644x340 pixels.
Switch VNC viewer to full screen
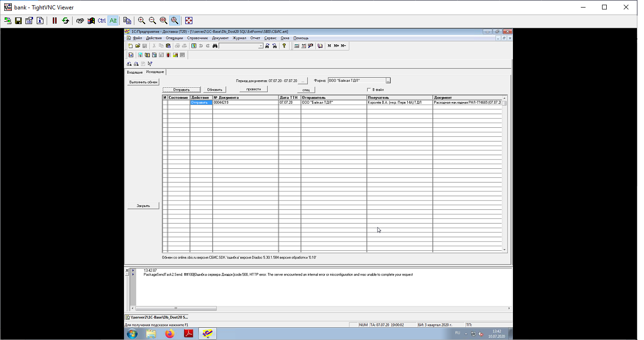[x=189, y=21]
